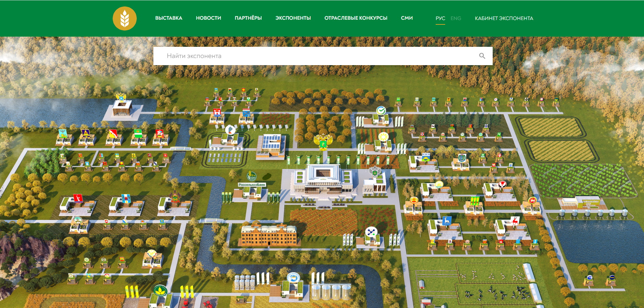The height and width of the screenshot is (308, 644).
Task: Open the Sberbank green checkmark logo pavilion
Action: click(381, 111)
